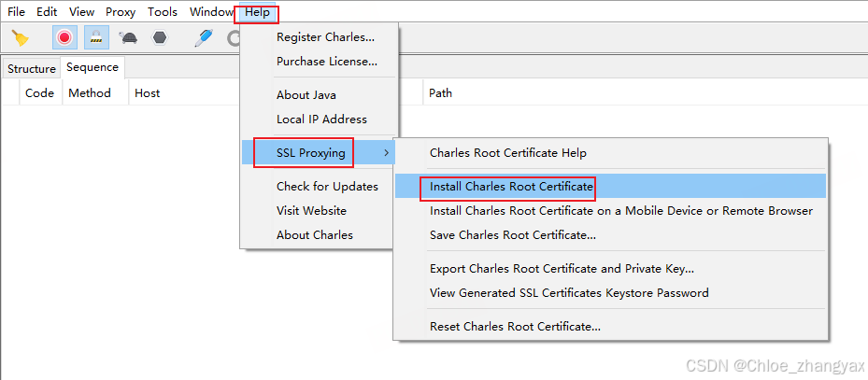Click Visit Website menu entry

319,211
